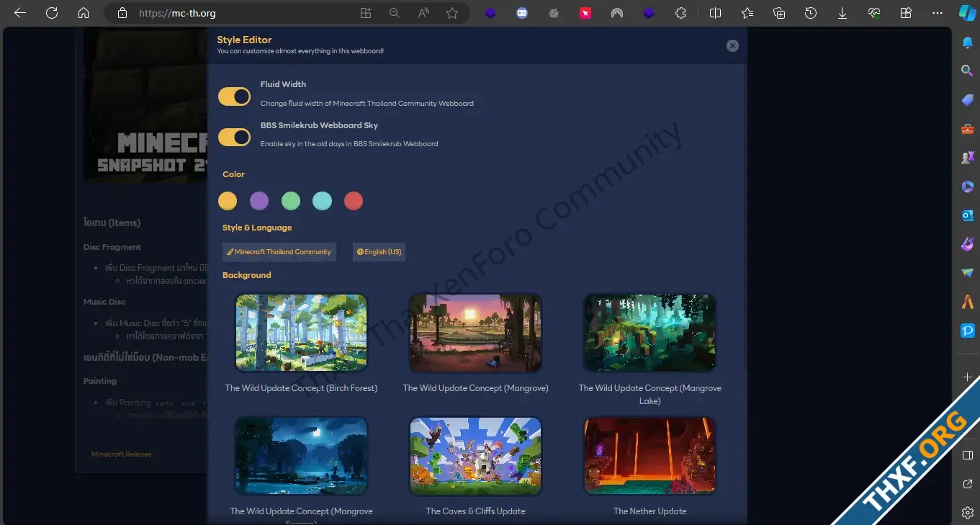
Task: Open browsing history
Action: pyautogui.click(x=811, y=13)
